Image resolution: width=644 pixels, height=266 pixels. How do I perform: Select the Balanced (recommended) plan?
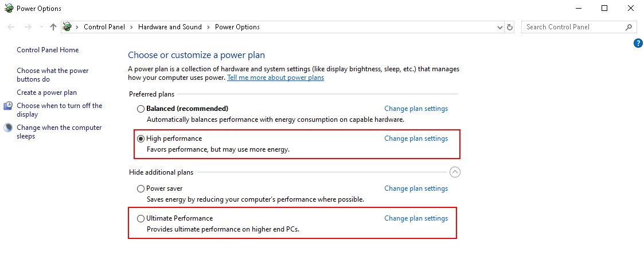click(140, 109)
